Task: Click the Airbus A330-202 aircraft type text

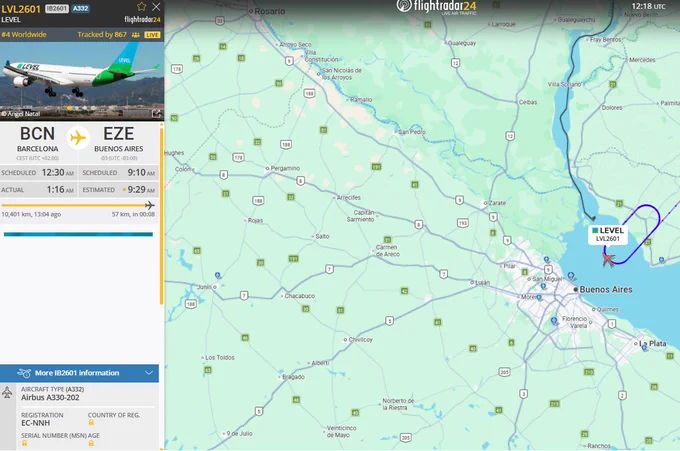Action: 50,397
